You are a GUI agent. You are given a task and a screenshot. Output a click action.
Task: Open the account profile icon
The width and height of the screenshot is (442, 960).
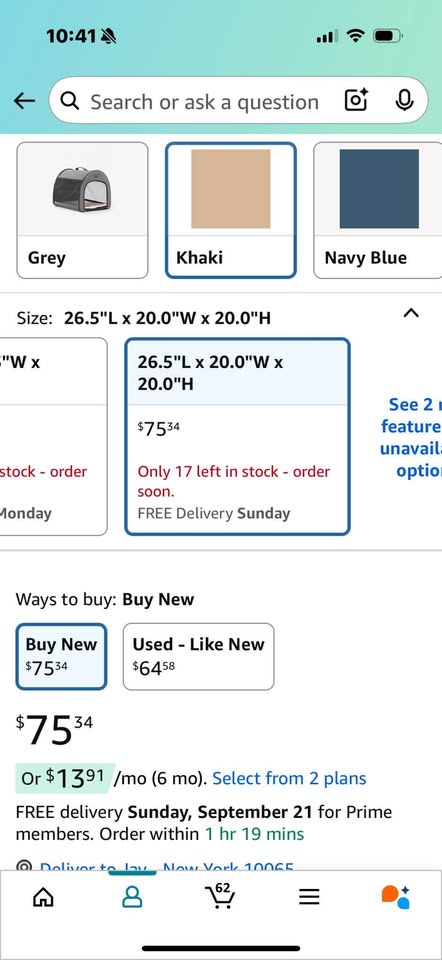click(x=132, y=898)
